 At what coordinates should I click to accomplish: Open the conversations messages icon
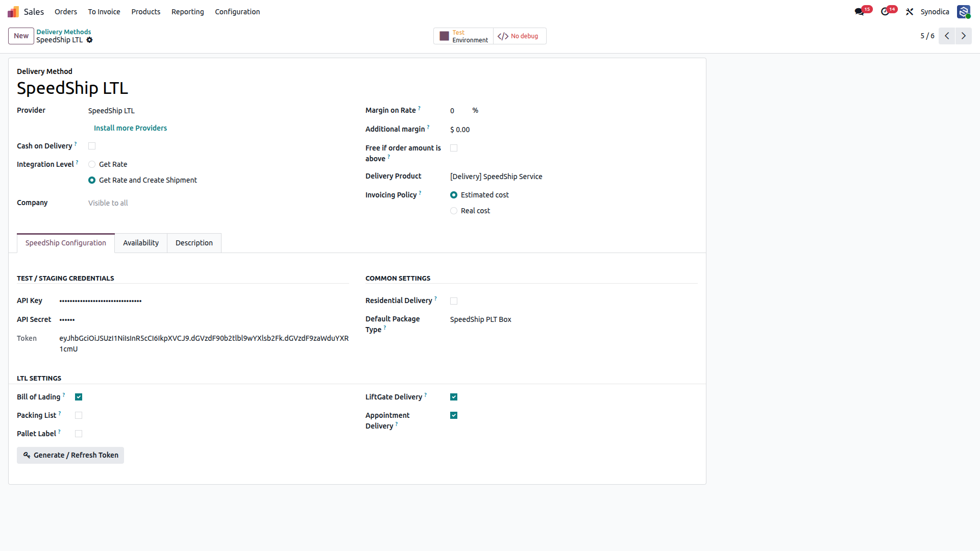(860, 12)
